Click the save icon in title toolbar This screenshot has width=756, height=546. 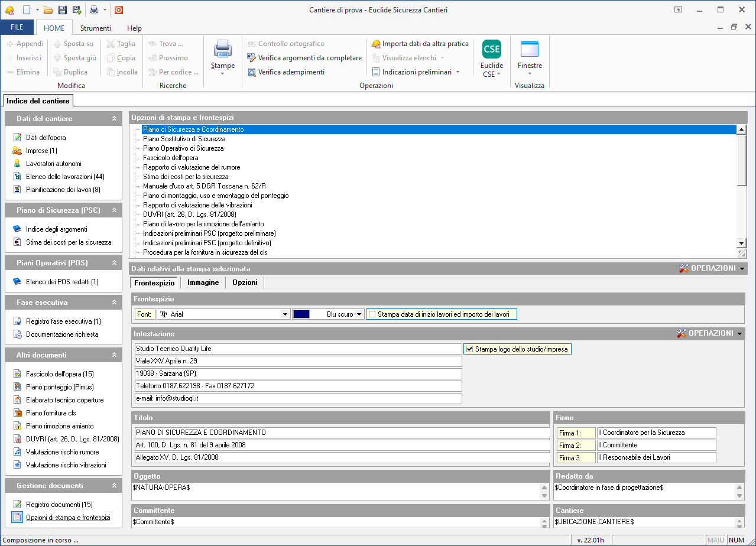62,9
